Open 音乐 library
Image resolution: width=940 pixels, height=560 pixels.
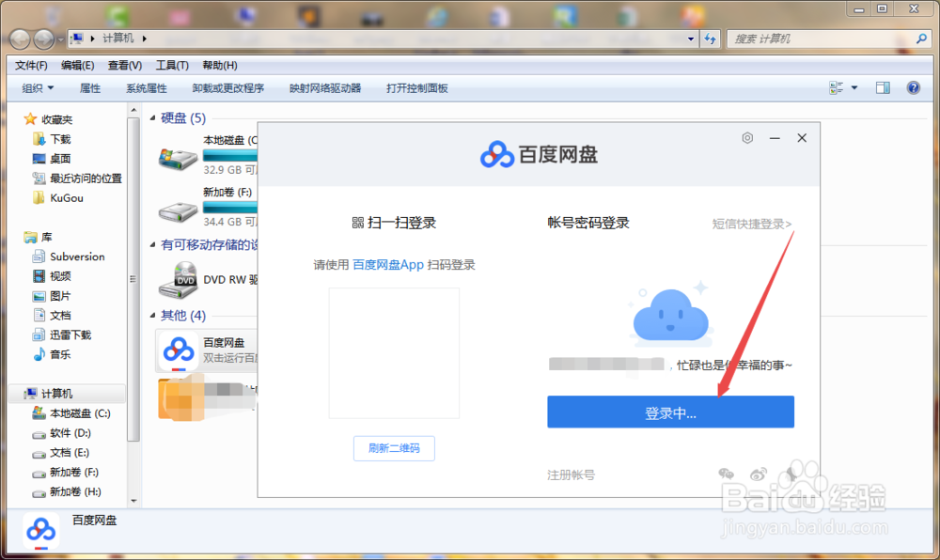pyautogui.click(x=60, y=354)
